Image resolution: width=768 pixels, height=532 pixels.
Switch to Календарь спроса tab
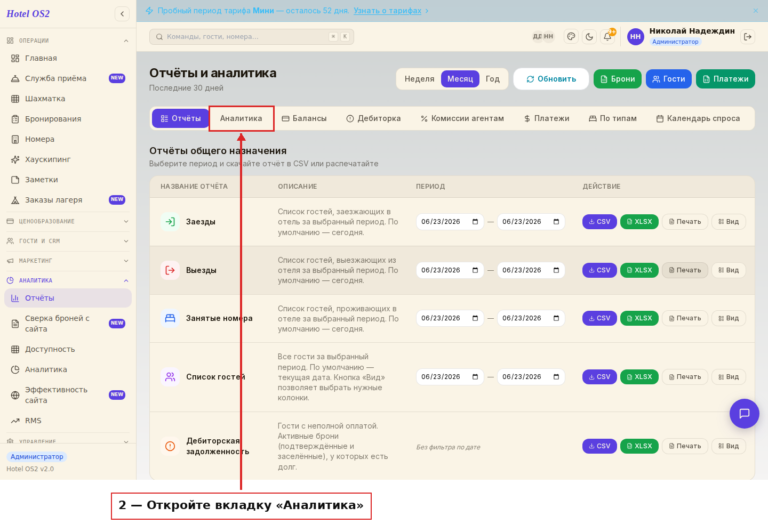coord(698,118)
